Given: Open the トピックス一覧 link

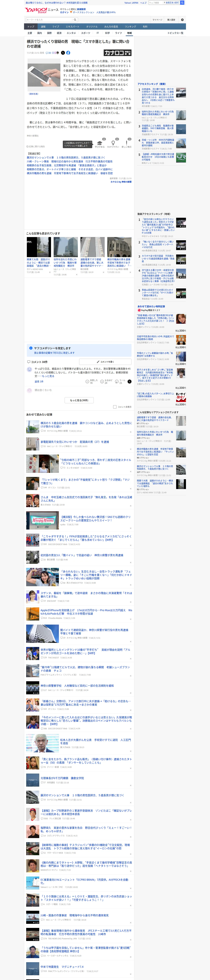Looking at the screenshot, I should pos(175,33).
